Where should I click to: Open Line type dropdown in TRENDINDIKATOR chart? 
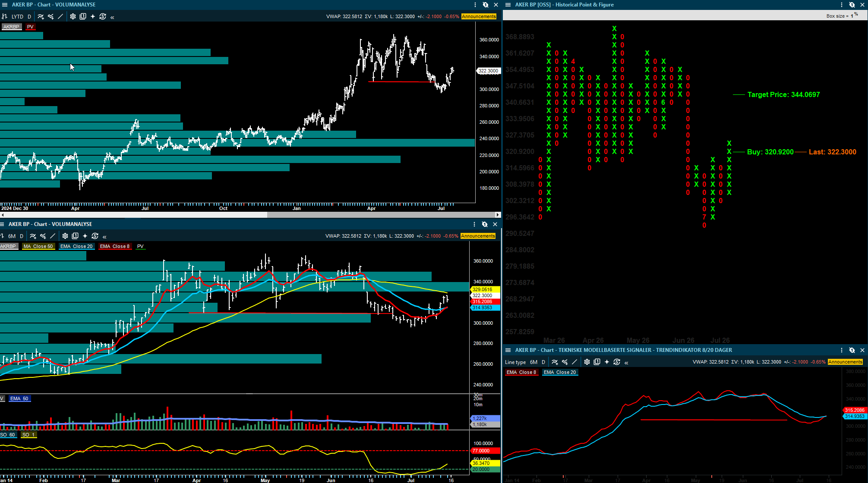515,362
